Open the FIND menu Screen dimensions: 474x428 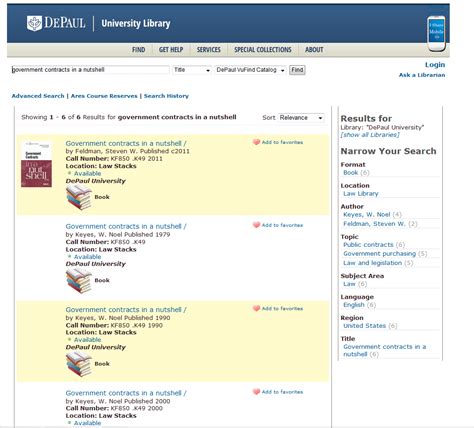tap(138, 50)
